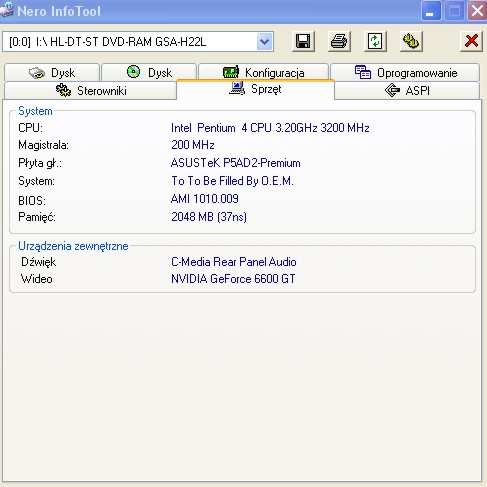Click the BIOS value AMI 1010.009
487x487 pixels.
205,199
